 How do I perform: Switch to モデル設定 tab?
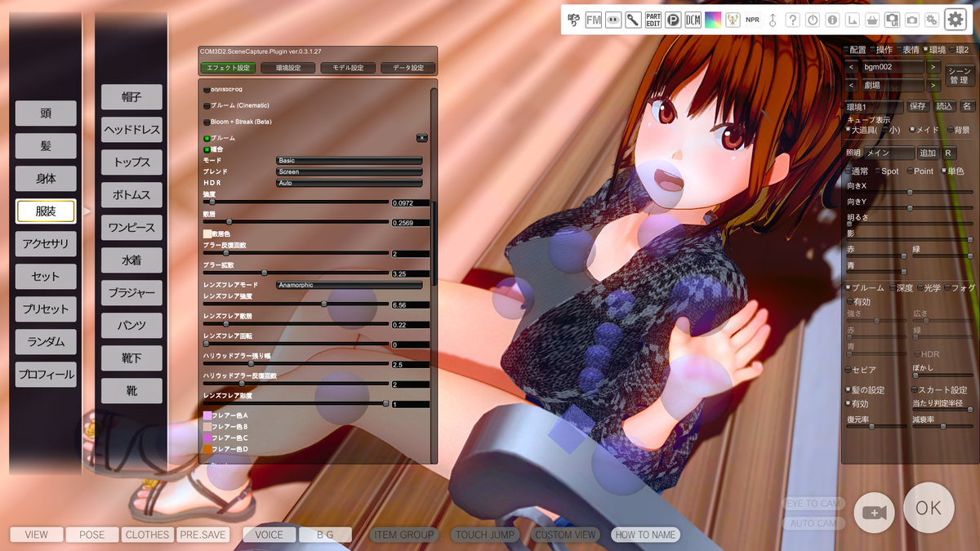pos(348,68)
